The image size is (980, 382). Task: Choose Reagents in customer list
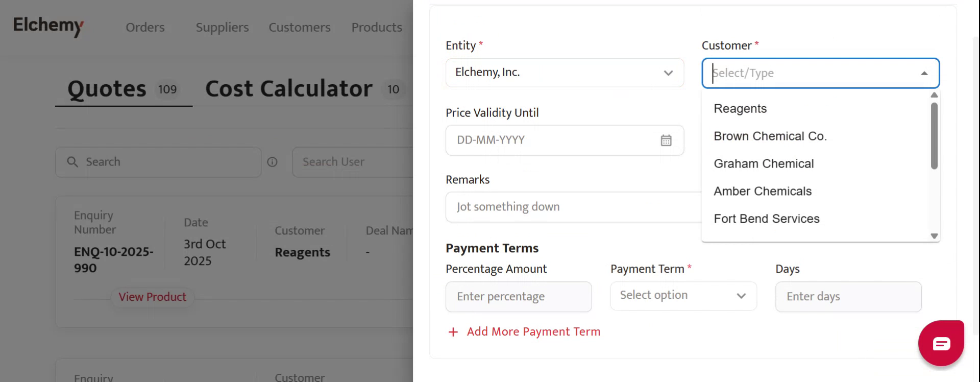tap(740, 109)
